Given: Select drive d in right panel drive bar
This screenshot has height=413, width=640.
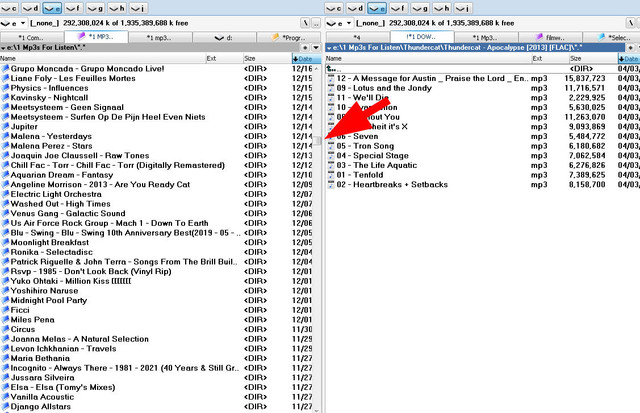Looking at the screenshot, I should 356,7.
